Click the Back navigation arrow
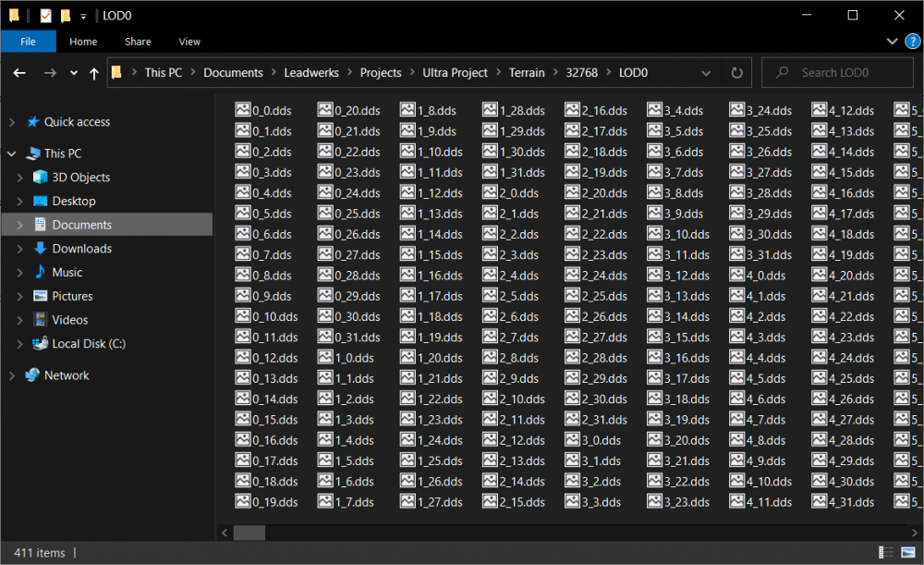The height and width of the screenshot is (565, 924). point(19,73)
